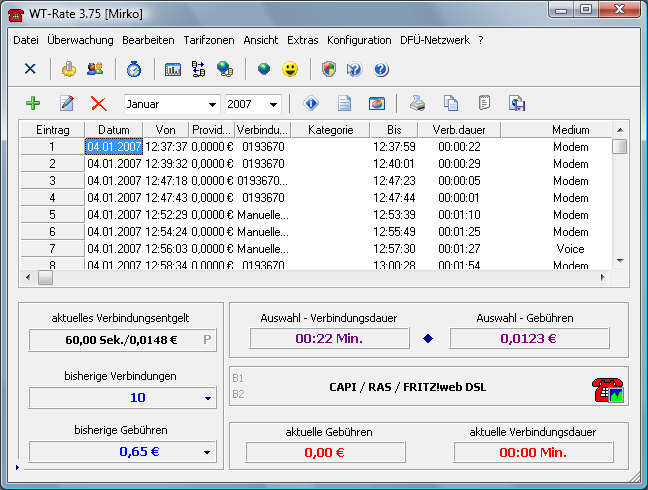Open the Datei menu

coord(26,40)
